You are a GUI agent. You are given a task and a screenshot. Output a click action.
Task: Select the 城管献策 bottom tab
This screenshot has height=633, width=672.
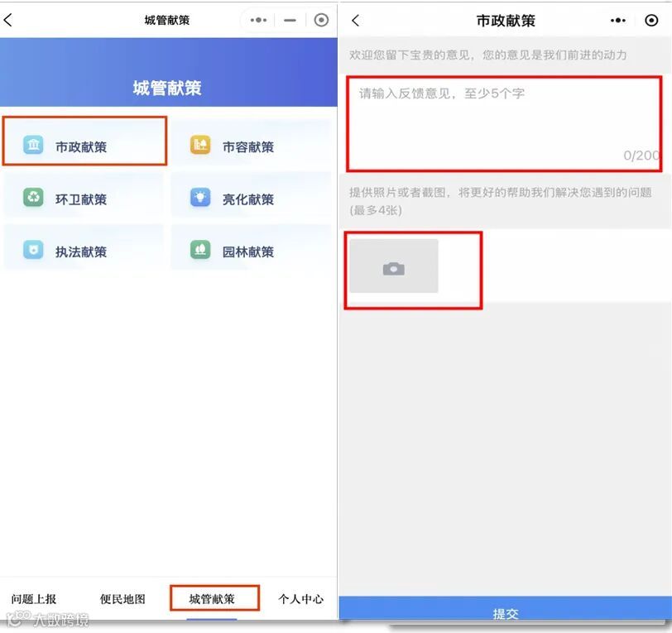pyautogui.click(x=214, y=598)
